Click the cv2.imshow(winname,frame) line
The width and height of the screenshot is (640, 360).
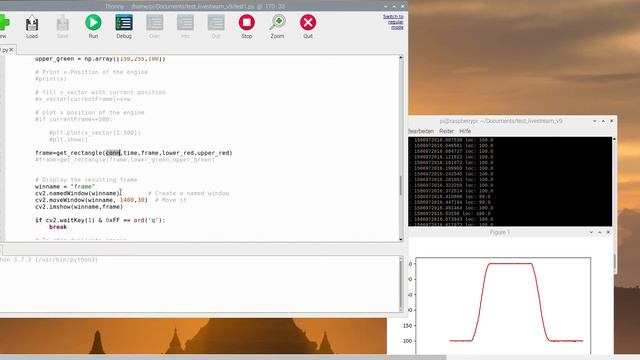(x=79, y=207)
